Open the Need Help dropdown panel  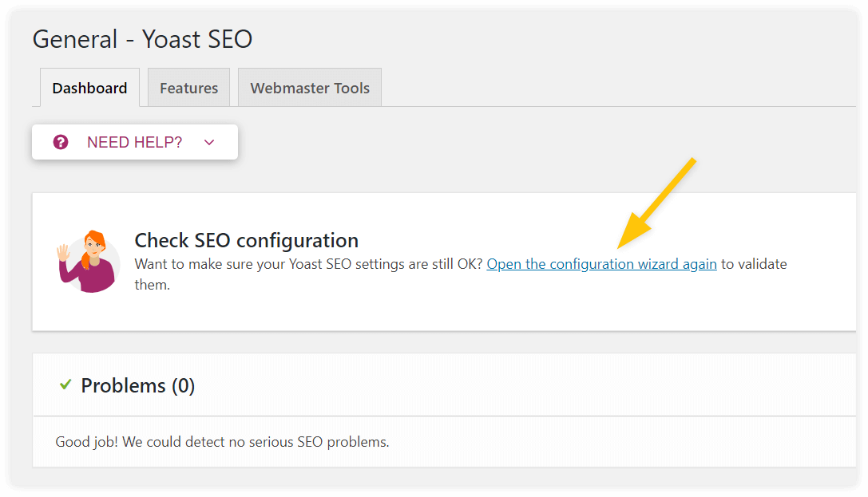pyautogui.click(x=134, y=142)
